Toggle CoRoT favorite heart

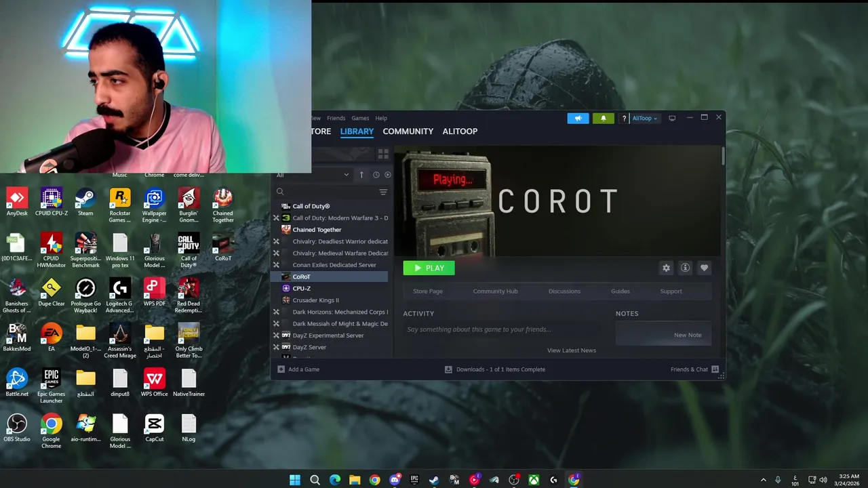pyautogui.click(x=704, y=268)
